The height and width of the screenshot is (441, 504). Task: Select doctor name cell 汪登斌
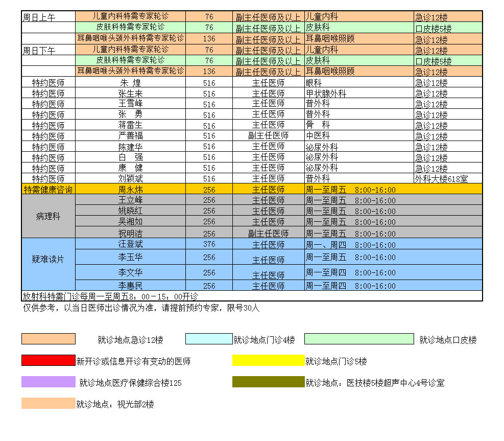pos(131,244)
